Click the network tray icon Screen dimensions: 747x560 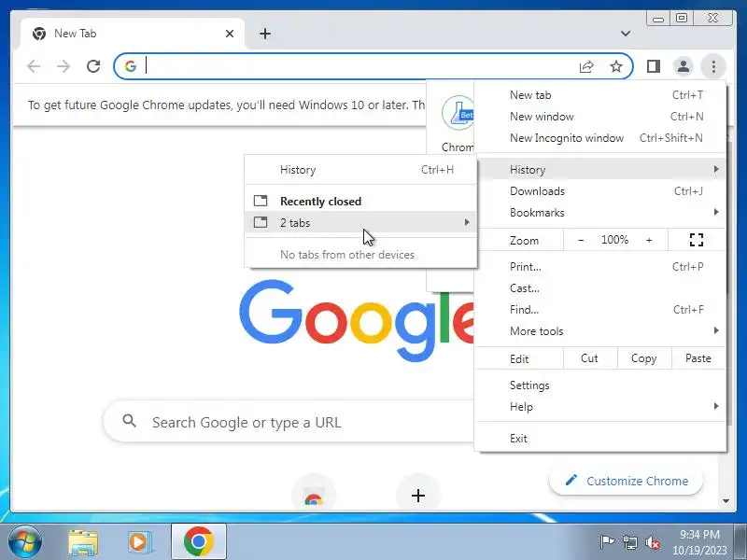click(630, 542)
